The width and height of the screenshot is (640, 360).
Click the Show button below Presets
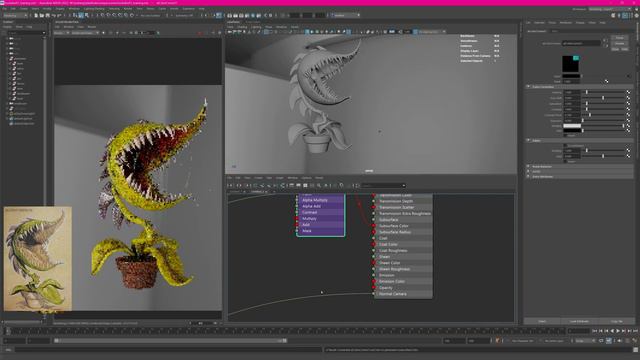(615, 49)
